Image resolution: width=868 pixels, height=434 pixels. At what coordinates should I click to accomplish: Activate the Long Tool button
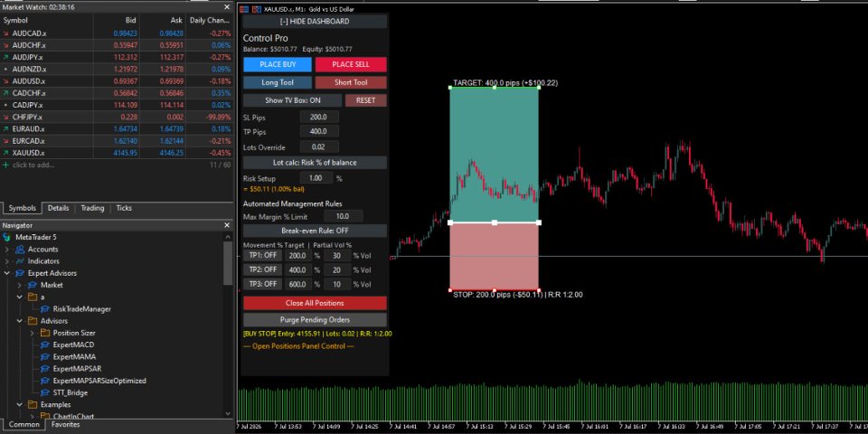point(278,82)
